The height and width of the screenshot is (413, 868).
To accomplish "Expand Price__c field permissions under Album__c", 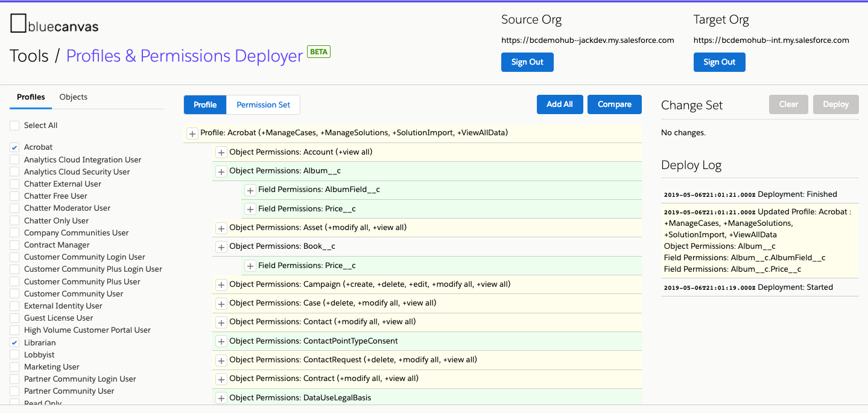I will pyautogui.click(x=250, y=210).
